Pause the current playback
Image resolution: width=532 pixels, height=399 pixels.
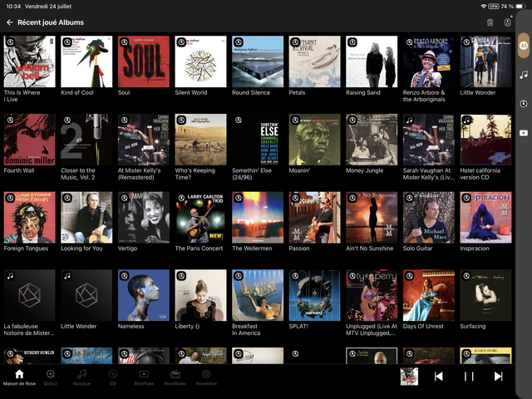click(469, 377)
